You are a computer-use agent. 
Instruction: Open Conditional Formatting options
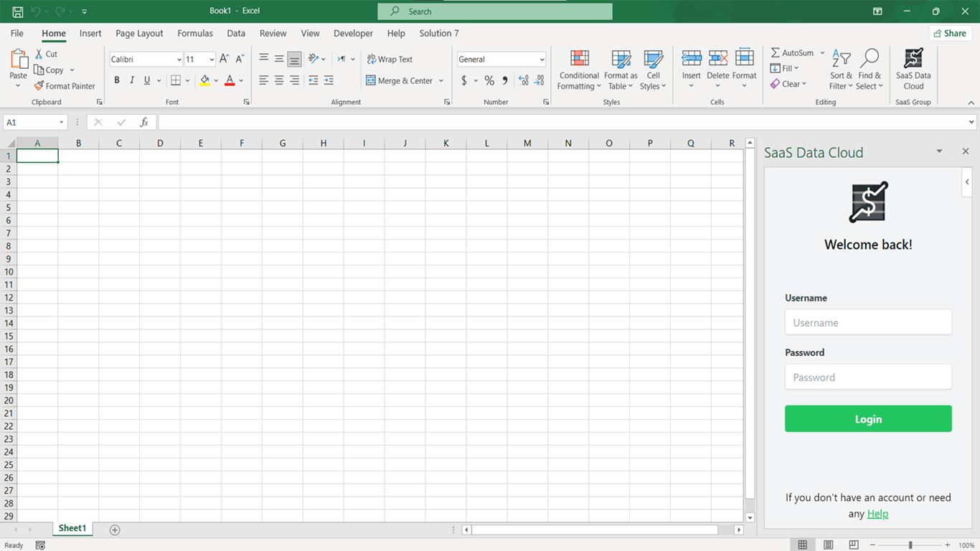(579, 70)
